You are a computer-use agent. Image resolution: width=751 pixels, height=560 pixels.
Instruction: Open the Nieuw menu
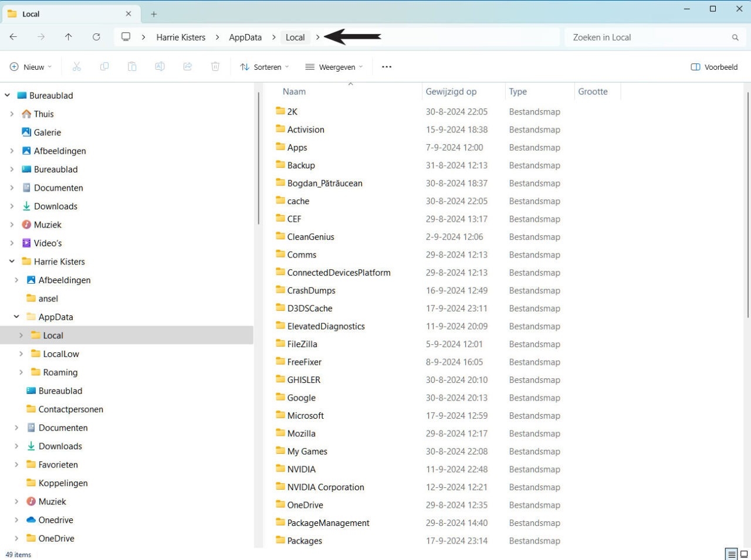pos(30,66)
